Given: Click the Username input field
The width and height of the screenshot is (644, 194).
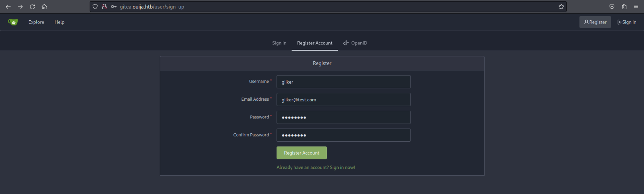Looking at the screenshot, I should (343, 82).
